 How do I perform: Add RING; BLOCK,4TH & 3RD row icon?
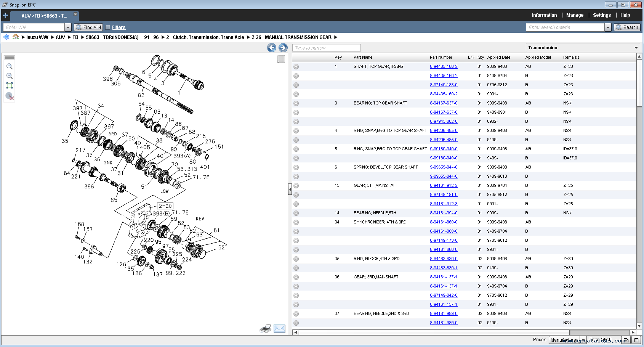tap(296, 259)
